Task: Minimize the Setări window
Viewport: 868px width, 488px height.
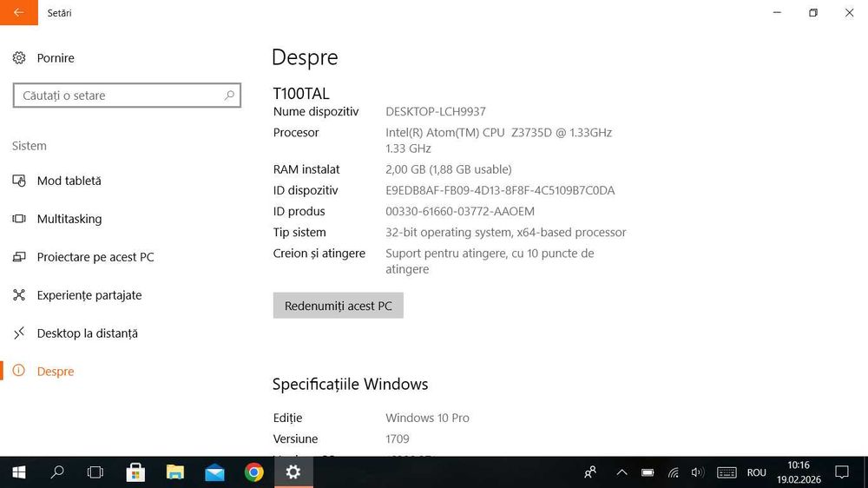Action: click(x=777, y=12)
